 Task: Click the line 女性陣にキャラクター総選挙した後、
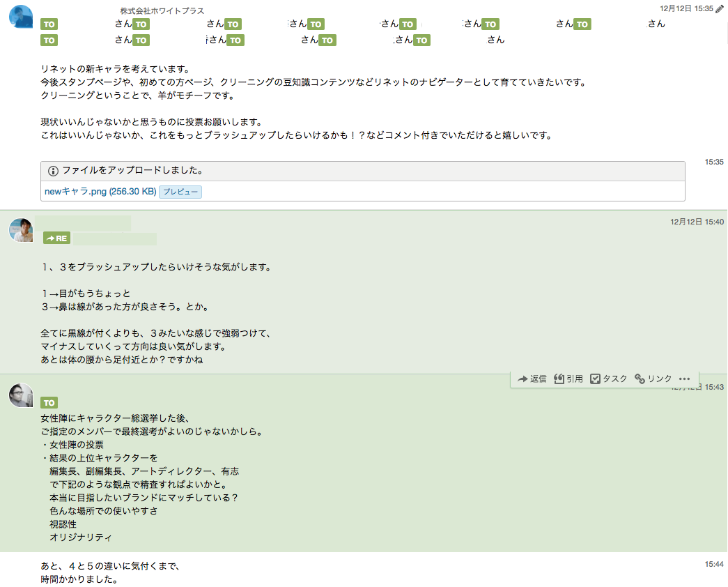click(115, 418)
